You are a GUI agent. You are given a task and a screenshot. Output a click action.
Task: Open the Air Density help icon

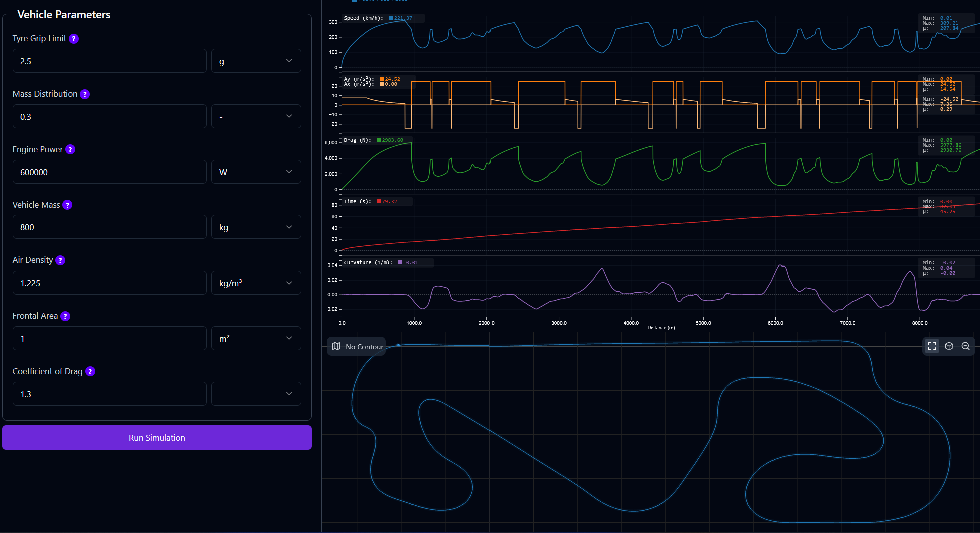coord(60,260)
